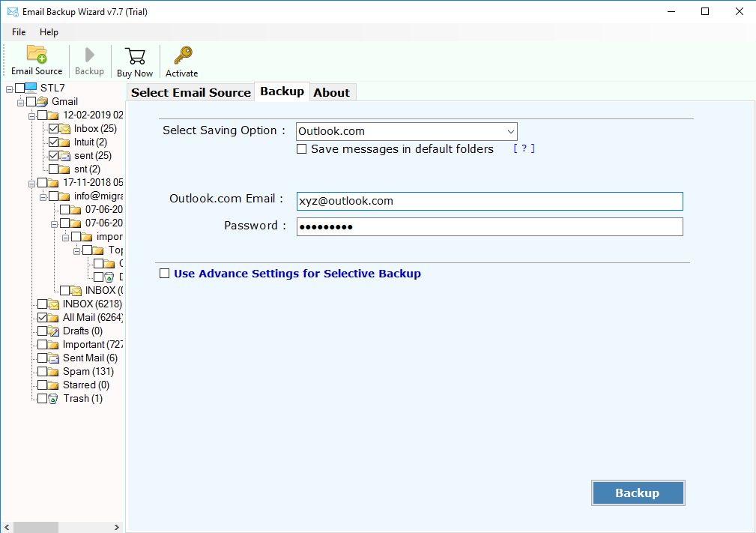This screenshot has width=756, height=533.
Task: Check the Important folder checkbox
Action: 43,345
